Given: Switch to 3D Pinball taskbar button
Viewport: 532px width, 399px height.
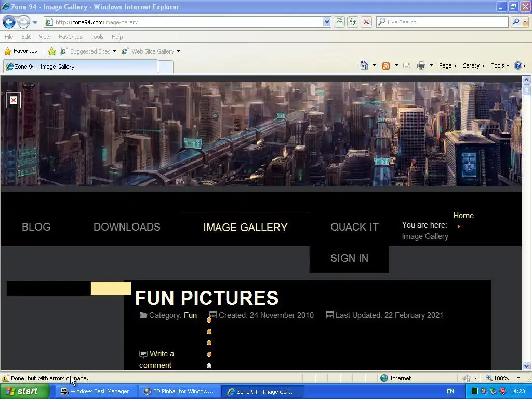Looking at the screenshot, I should (x=179, y=392).
